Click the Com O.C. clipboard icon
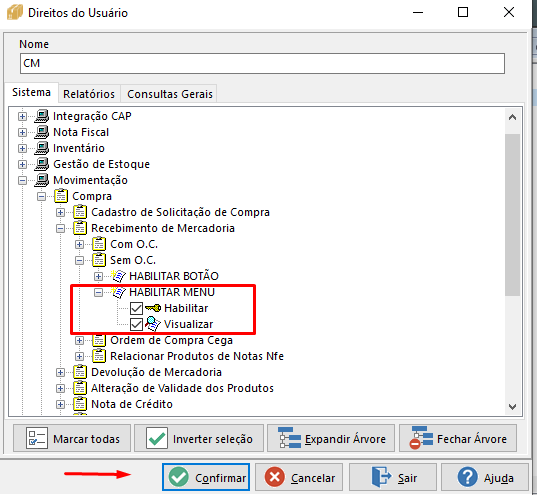The height and width of the screenshot is (495, 537). pos(99,244)
